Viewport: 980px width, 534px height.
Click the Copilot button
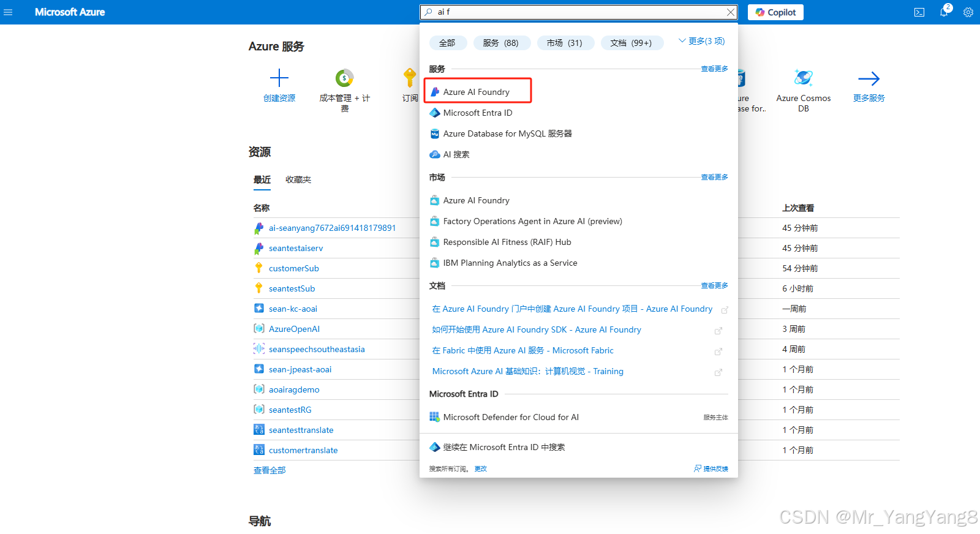tap(775, 12)
